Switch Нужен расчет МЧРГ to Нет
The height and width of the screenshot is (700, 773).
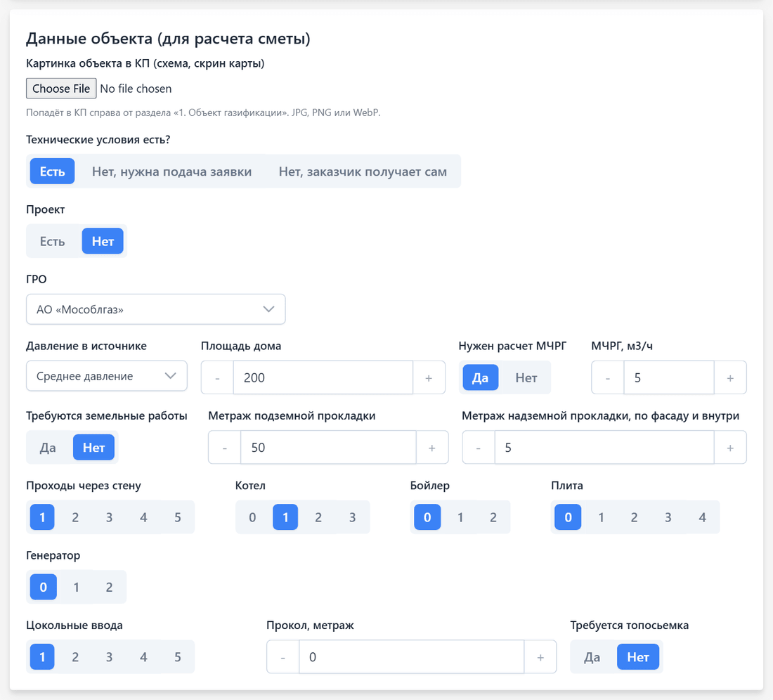pos(526,377)
